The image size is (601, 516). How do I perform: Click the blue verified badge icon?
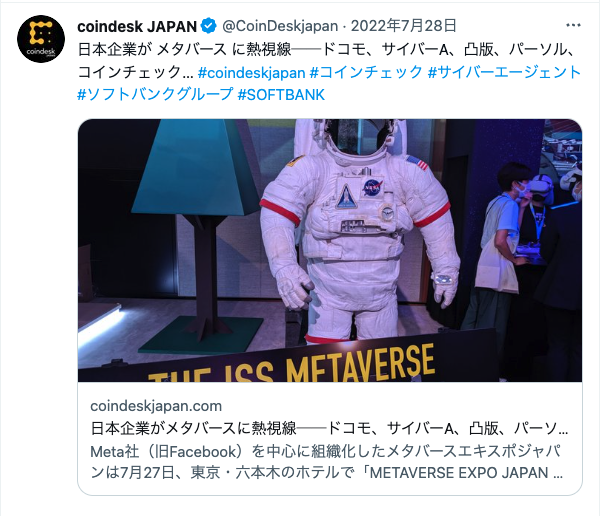point(209,26)
